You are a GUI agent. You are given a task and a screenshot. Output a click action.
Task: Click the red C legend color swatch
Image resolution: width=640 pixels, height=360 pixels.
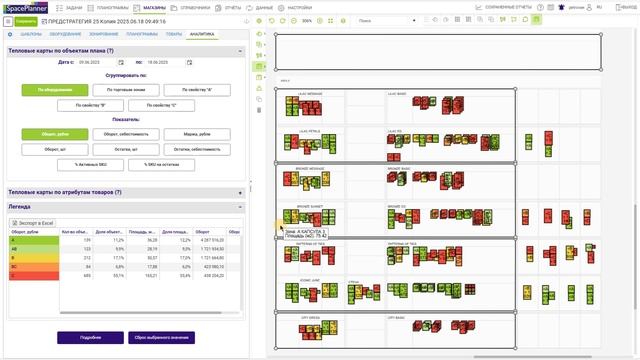pyautogui.click(x=34, y=276)
